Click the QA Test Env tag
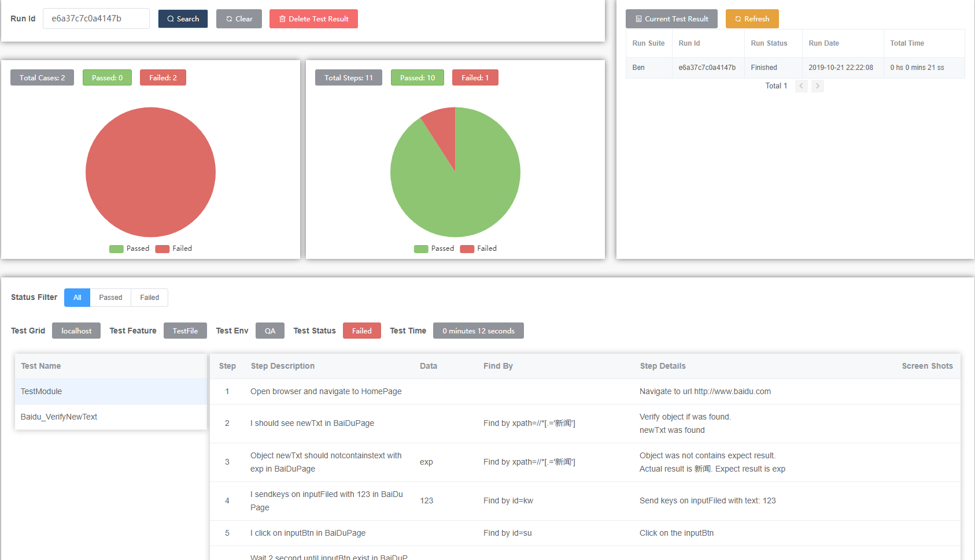The height and width of the screenshot is (560, 975). (x=270, y=331)
